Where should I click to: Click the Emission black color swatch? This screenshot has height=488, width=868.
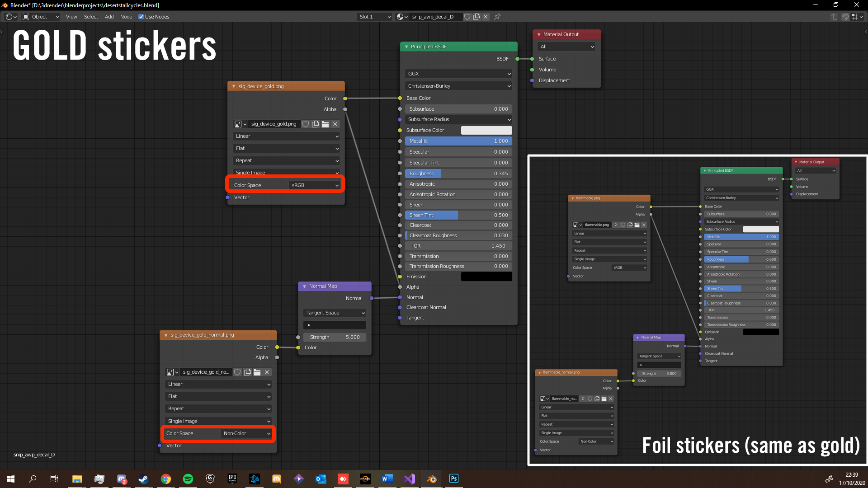tap(486, 277)
